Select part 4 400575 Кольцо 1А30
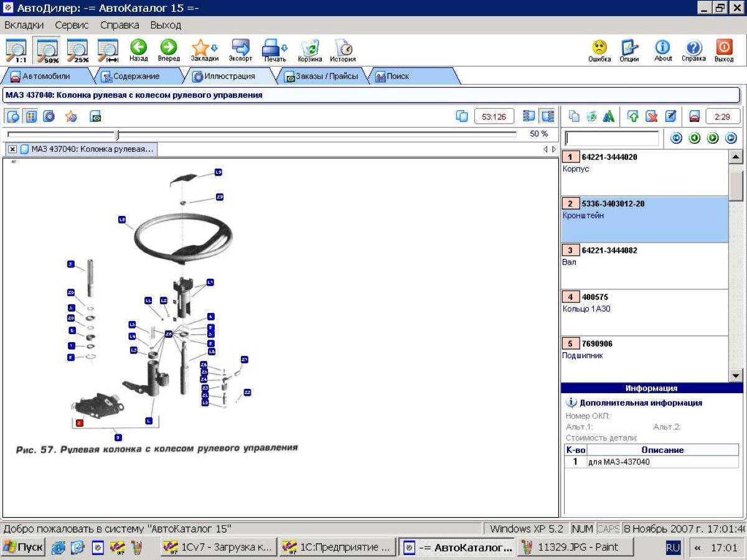Image resolution: width=747 pixels, height=560 pixels. (644, 312)
